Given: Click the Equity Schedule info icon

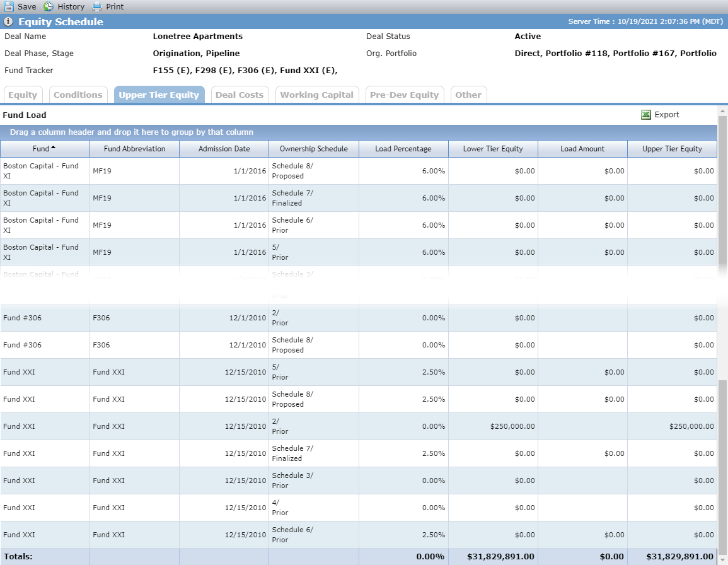Looking at the screenshot, I should coord(8,21).
